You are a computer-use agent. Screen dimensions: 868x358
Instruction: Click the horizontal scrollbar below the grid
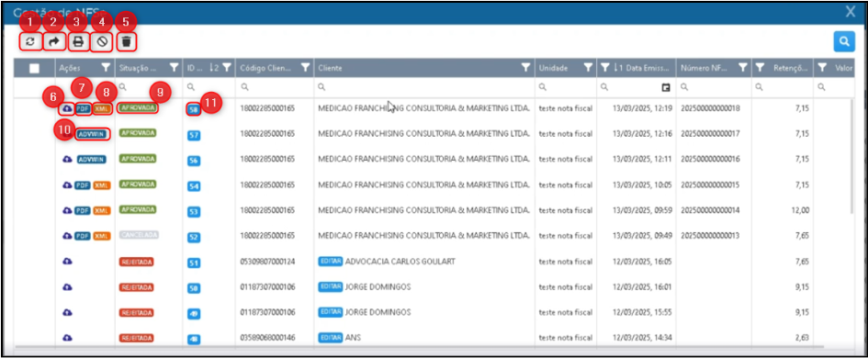pyautogui.click(x=419, y=347)
